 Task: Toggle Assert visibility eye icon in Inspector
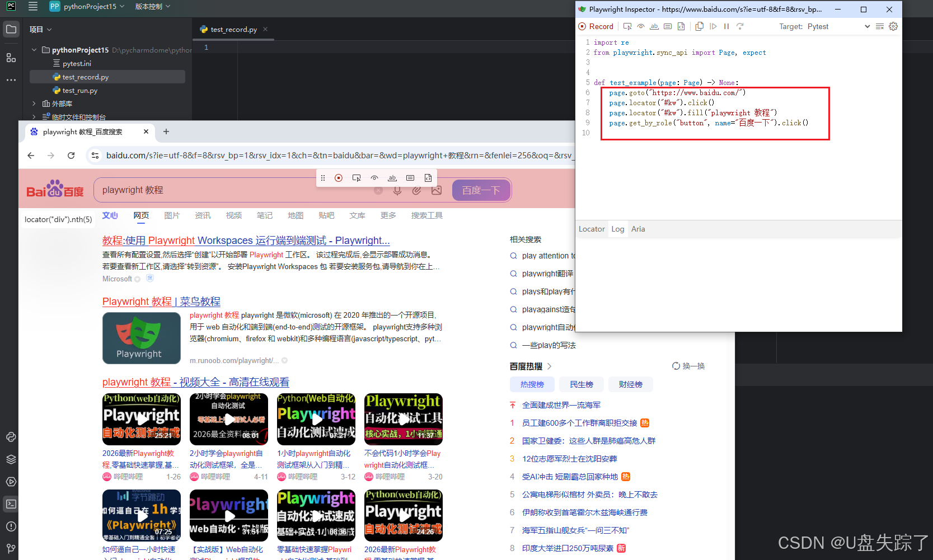coord(641,26)
